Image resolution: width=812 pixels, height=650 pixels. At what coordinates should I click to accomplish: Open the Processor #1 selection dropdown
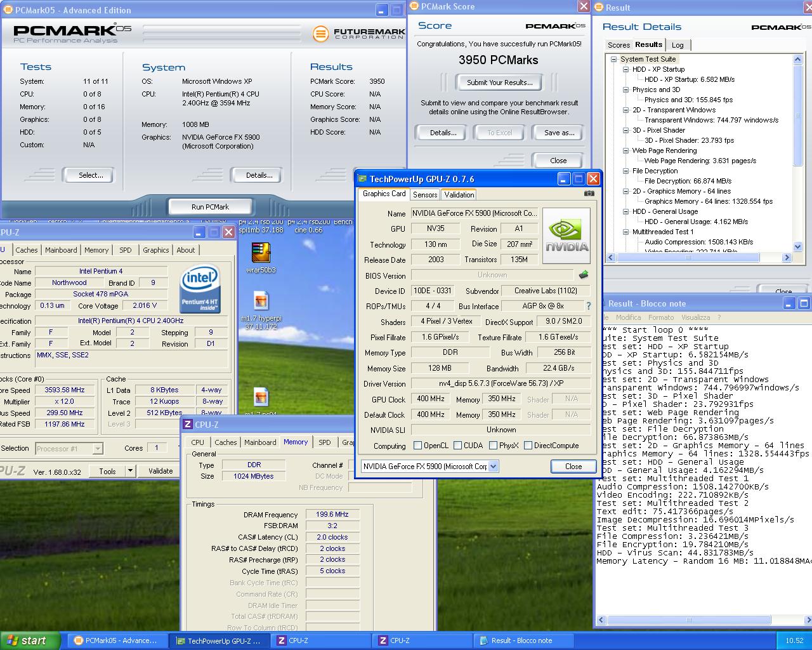[x=98, y=449]
